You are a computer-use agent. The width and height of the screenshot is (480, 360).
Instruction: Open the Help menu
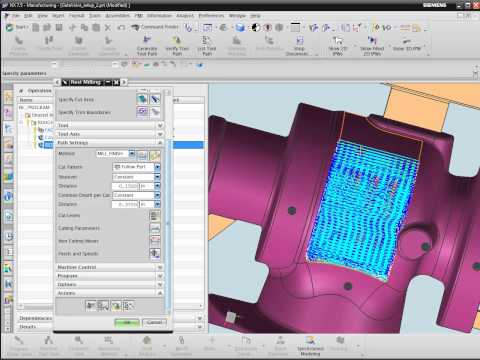[x=255, y=16]
